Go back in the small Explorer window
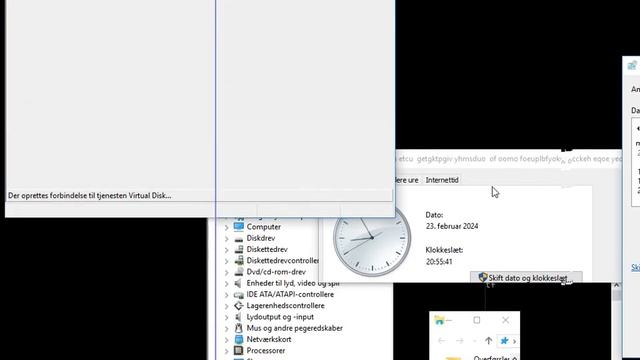This screenshot has height=360, width=640. 442,340
